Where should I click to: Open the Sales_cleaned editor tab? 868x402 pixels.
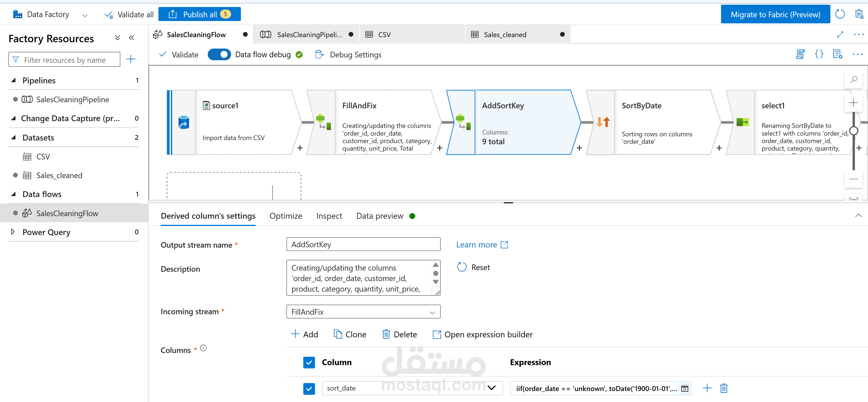(505, 34)
